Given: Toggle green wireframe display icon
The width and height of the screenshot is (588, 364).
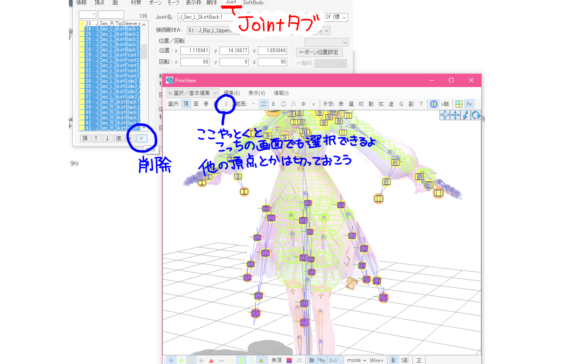Looking at the screenshot, I should 181,360.
